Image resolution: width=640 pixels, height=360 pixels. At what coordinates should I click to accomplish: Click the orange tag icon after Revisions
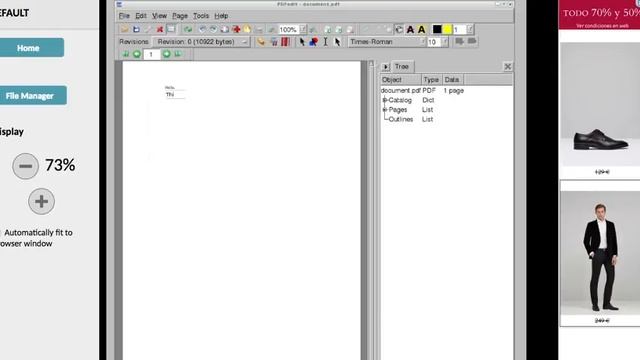point(261,42)
